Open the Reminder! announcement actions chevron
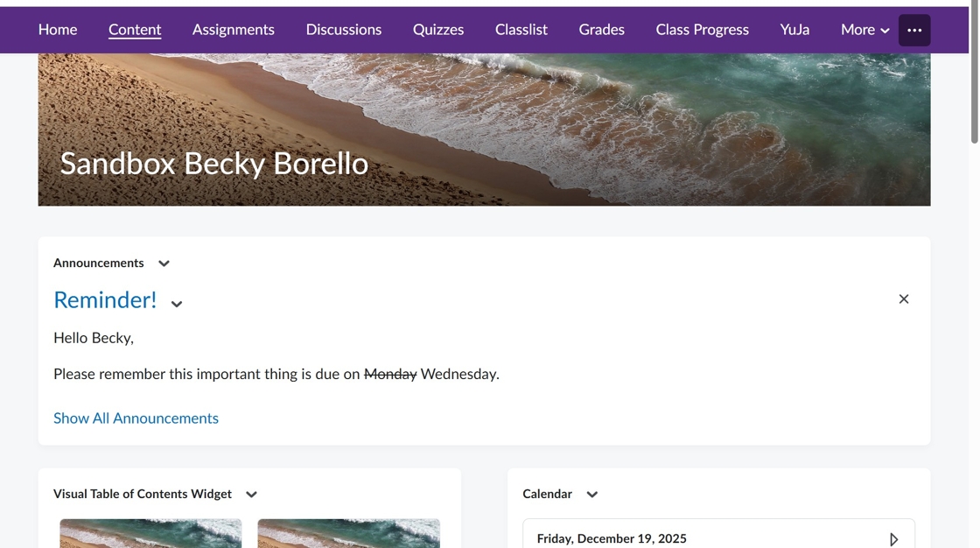Screen dimensions: 980x548 tap(177, 304)
